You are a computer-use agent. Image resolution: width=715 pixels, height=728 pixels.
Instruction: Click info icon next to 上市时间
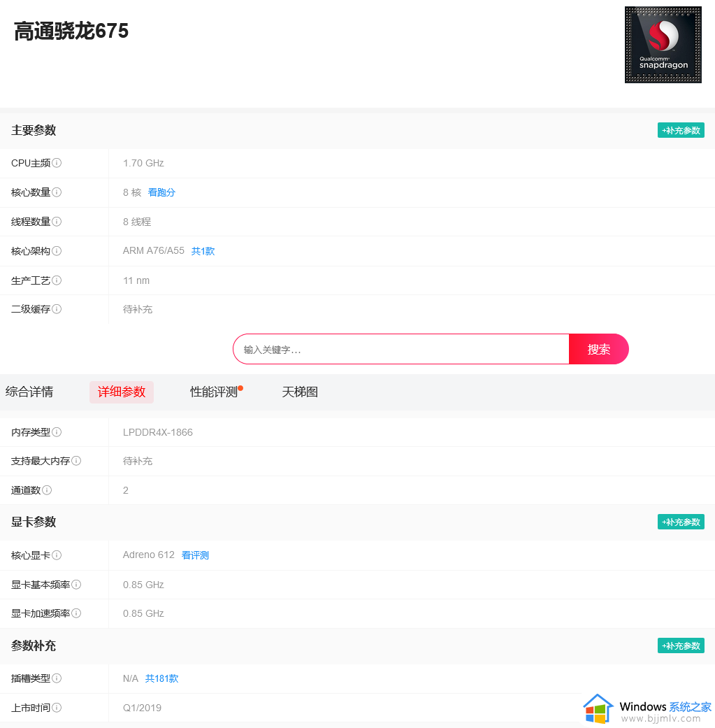[57, 708]
